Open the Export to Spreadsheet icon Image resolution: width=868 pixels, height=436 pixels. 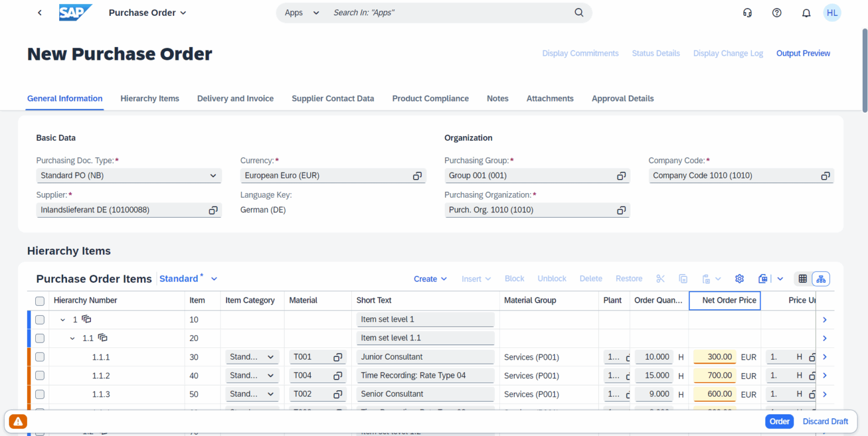tap(762, 278)
